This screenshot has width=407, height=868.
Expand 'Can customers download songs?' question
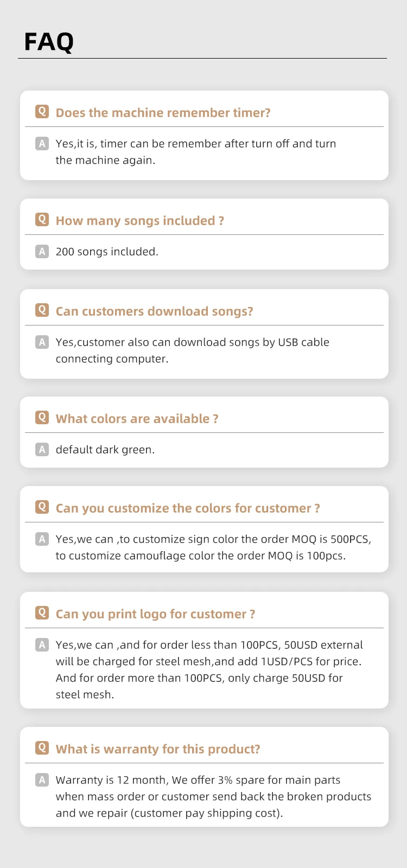[154, 311]
